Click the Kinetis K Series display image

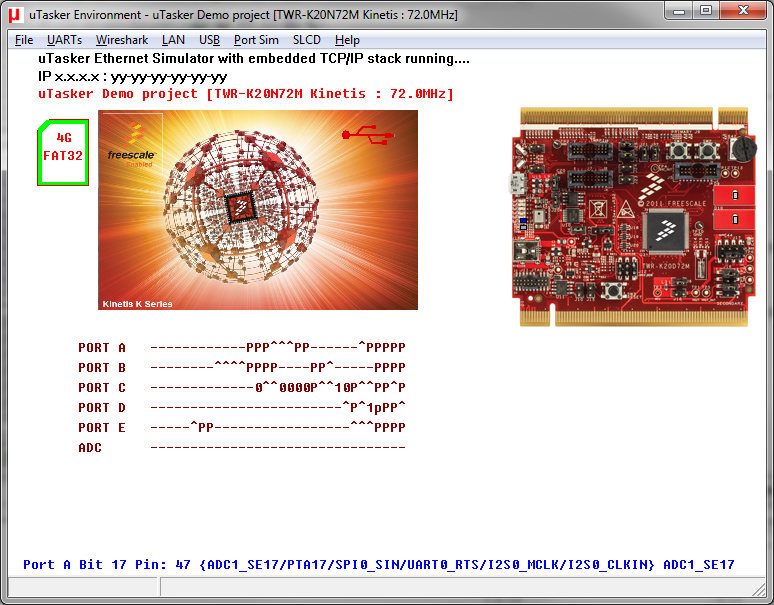coord(258,210)
